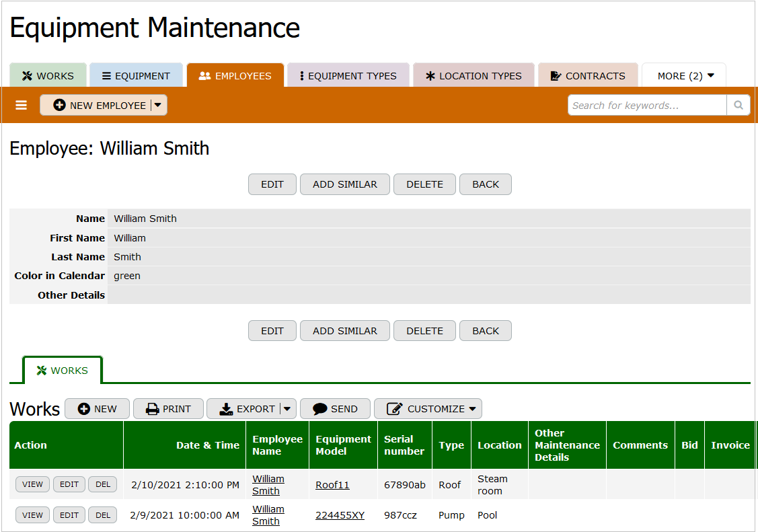Viewport: 758px width, 532px height.
Task: Expand the Export options arrow
Action: click(x=287, y=409)
